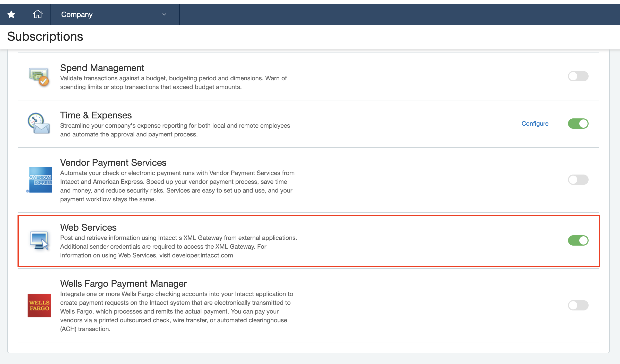This screenshot has height=364, width=620.
Task: Click the Subscriptions page title
Action: [x=45, y=37]
